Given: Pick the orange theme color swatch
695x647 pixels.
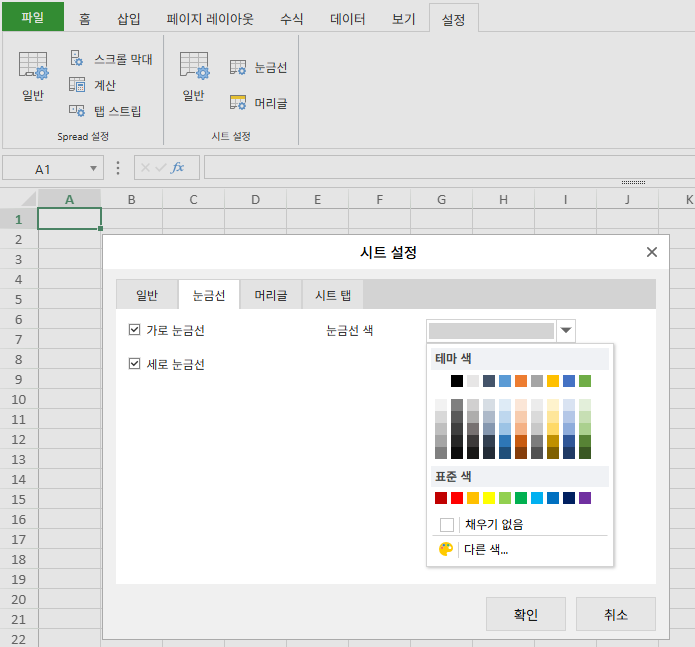Looking at the screenshot, I should click(x=521, y=381).
